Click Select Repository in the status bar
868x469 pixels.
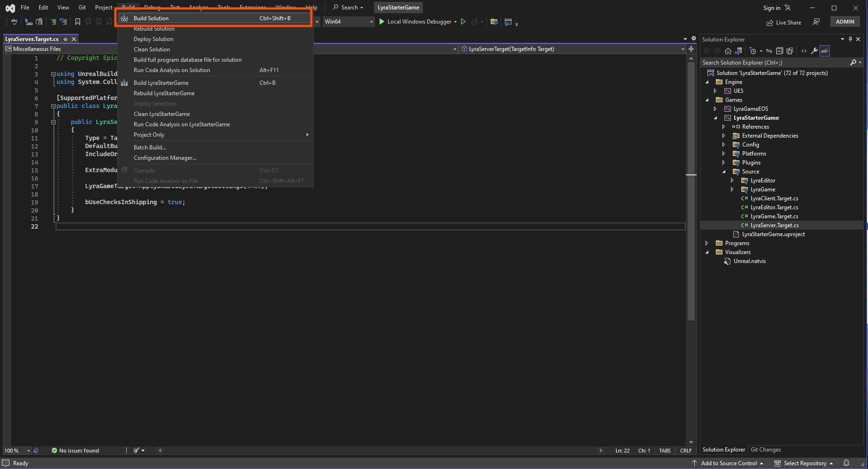point(804,463)
